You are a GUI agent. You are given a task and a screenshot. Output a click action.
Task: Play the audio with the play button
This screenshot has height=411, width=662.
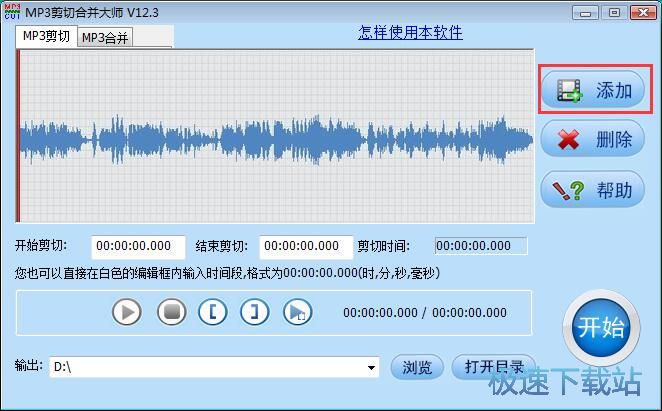click(x=127, y=313)
